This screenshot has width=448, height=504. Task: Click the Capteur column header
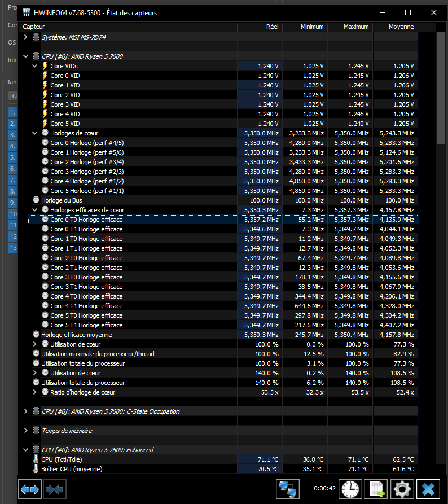128,27
